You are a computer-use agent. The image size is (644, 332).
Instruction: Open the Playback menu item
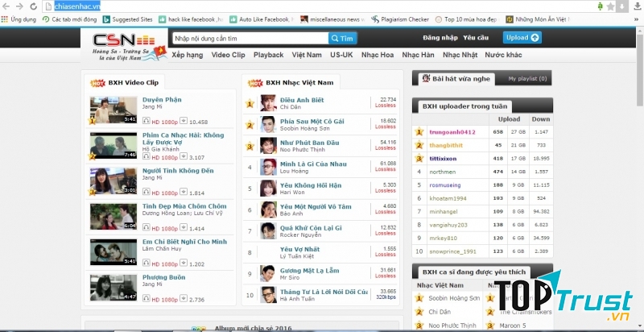[268, 55]
